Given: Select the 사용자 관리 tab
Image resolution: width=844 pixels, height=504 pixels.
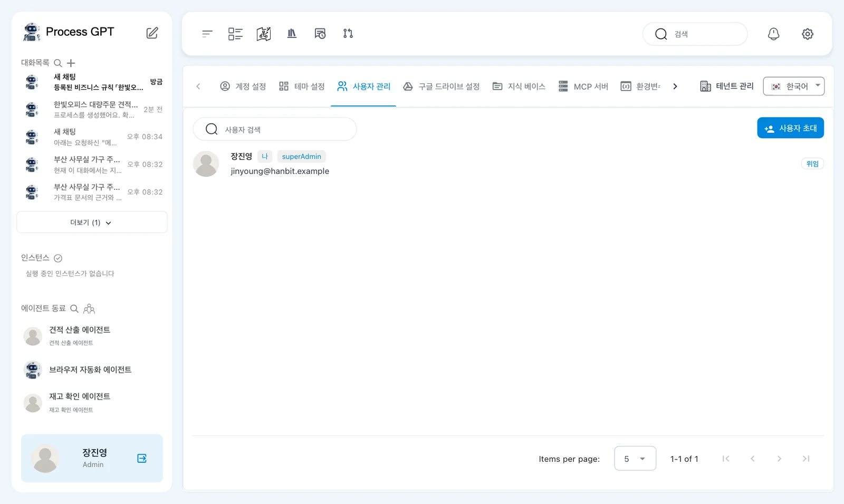Looking at the screenshot, I should pos(364,86).
